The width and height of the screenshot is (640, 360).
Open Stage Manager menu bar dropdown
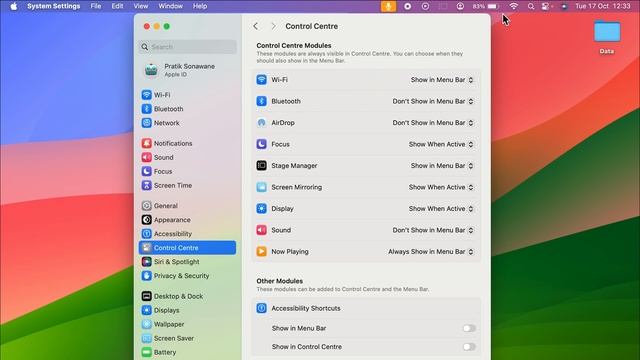[442, 166]
